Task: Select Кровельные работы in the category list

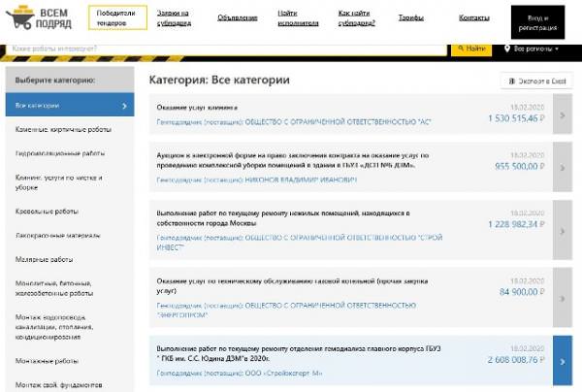Action: tap(47, 211)
